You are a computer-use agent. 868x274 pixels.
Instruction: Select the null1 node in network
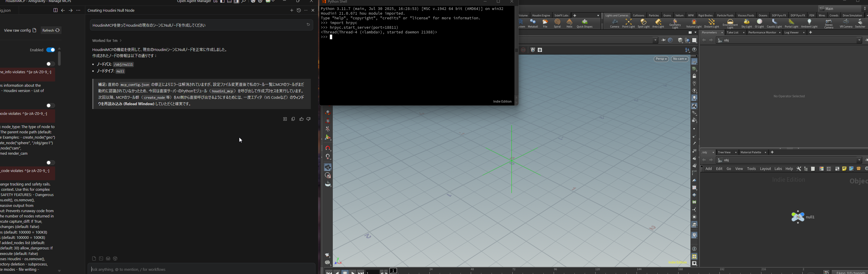tap(798, 217)
